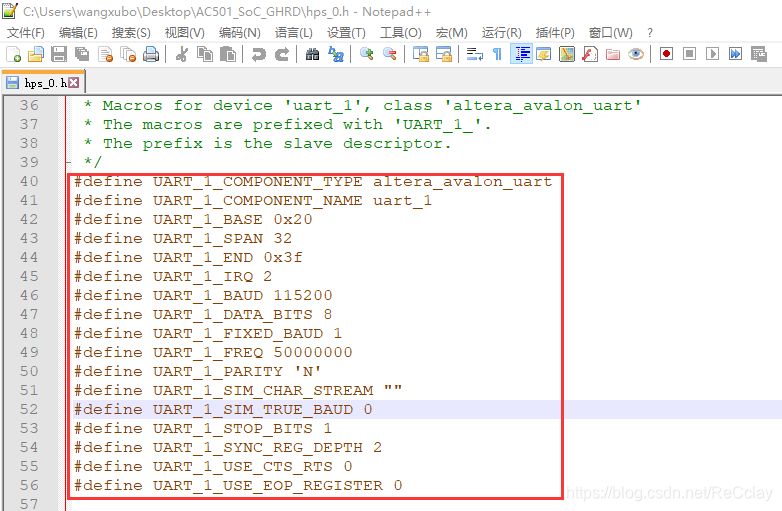Open the 视图(V) menu
Screen dimensions: 782x511
tap(185, 33)
